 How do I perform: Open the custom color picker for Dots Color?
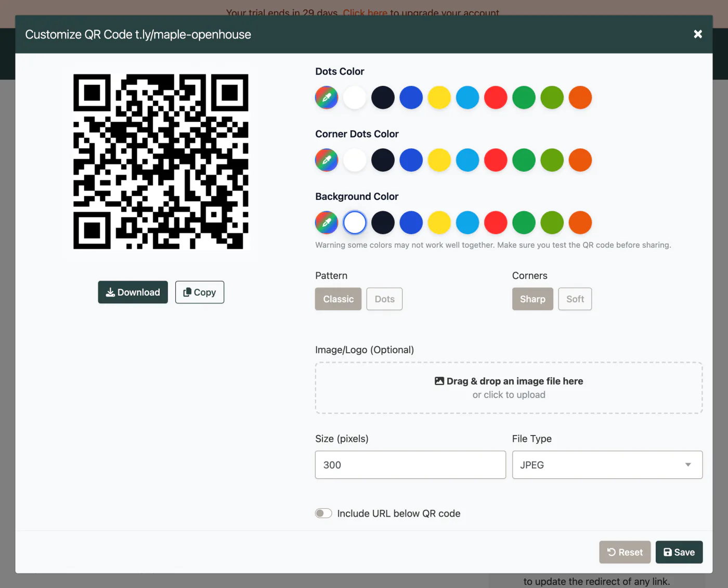click(327, 97)
